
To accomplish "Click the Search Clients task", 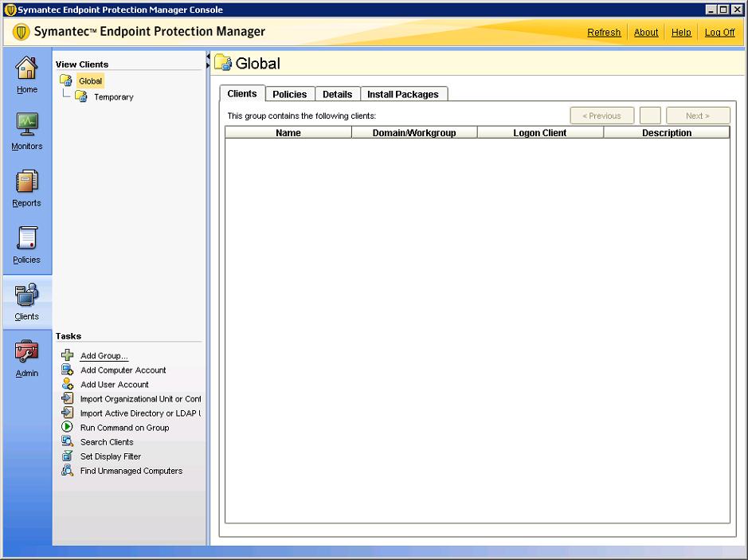I will tap(107, 441).
